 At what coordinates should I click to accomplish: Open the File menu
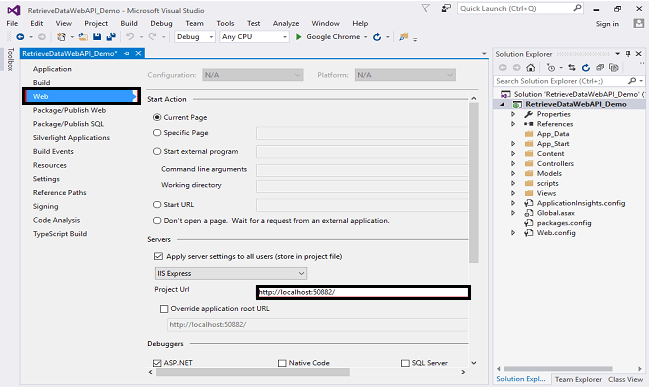(x=12, y=24)
